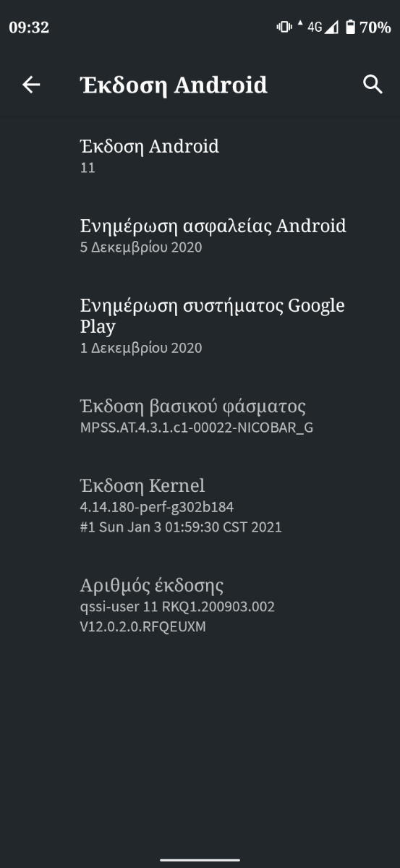Image resolution: width=400 pixels, height=868 pixels.
Task: Tap the vibrate mode status icon
Action: [x=284, y=27]
